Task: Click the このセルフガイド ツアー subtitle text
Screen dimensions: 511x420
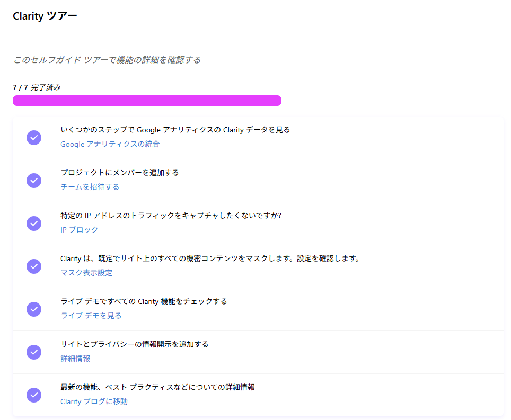Action: tap(107, 60)
